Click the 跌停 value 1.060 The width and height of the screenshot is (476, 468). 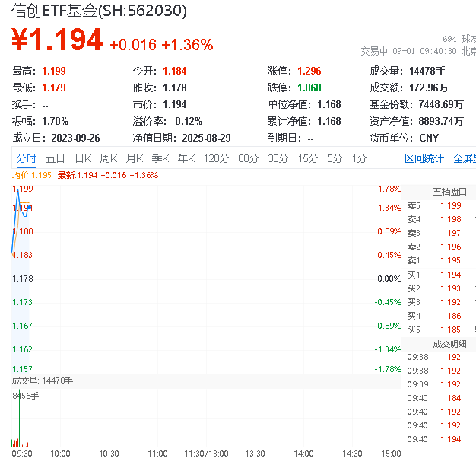click(309, 88)
